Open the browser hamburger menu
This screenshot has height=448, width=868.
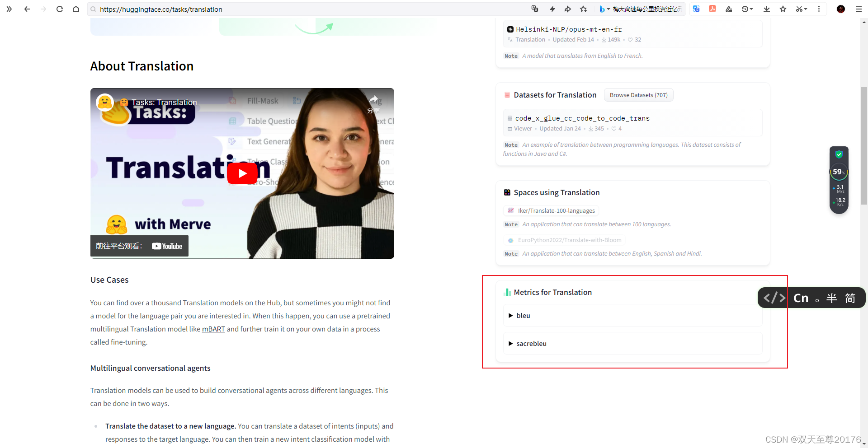click(x=859, y=9)
